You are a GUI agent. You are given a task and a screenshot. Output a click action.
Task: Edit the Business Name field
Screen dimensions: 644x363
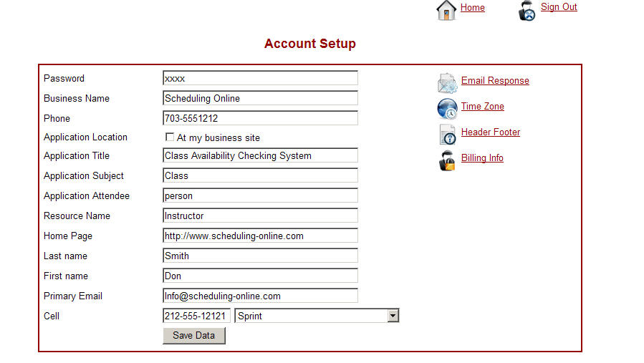(x=260, y=98)
